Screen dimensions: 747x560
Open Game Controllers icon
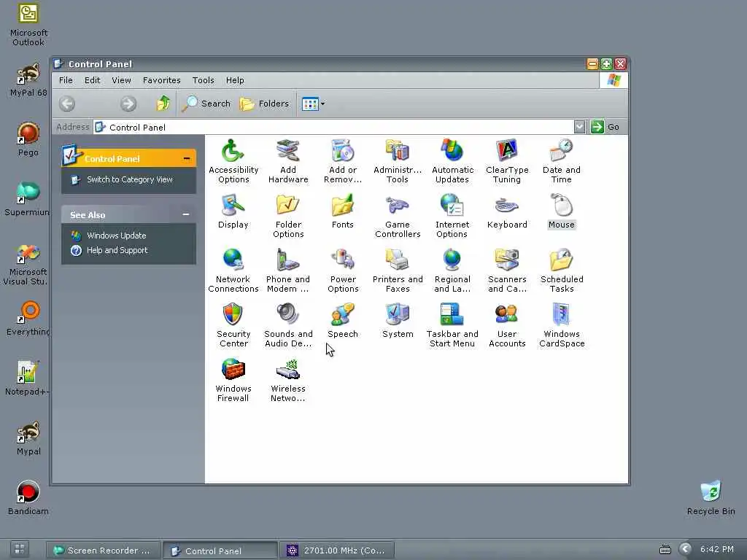[398, 216]
